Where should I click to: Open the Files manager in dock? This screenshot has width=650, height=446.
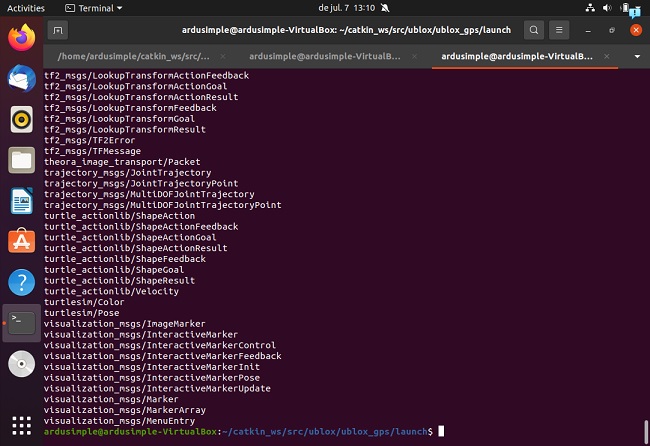pos(21,160)
